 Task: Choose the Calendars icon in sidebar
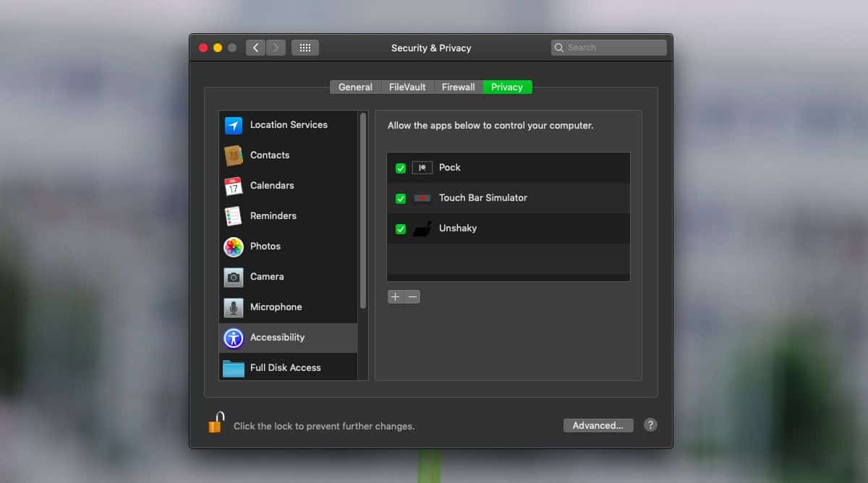pos(233,186)
